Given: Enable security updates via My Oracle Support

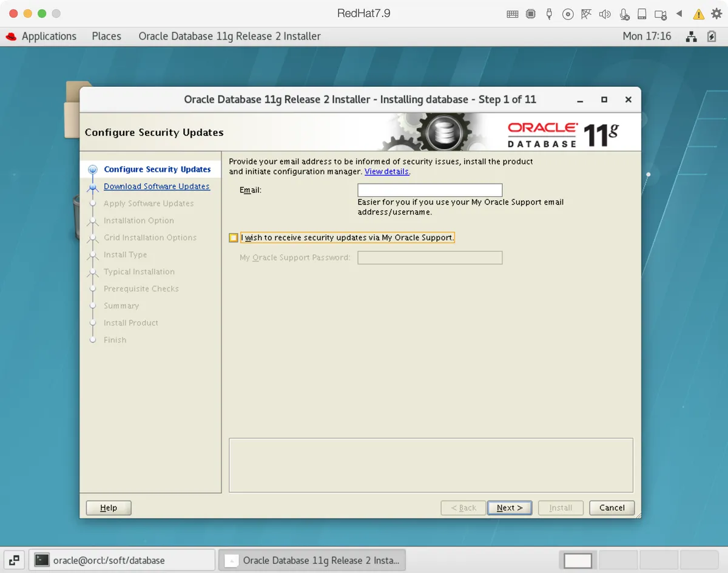Looking at the screenshot, I should (x=234, y=237).
